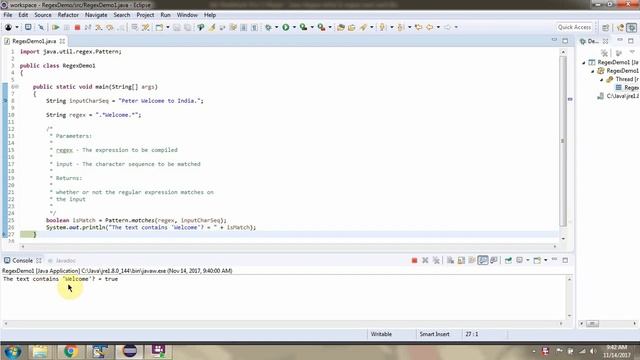
Task: Switch to the Java perspective icon
Action: click(620, 27)
